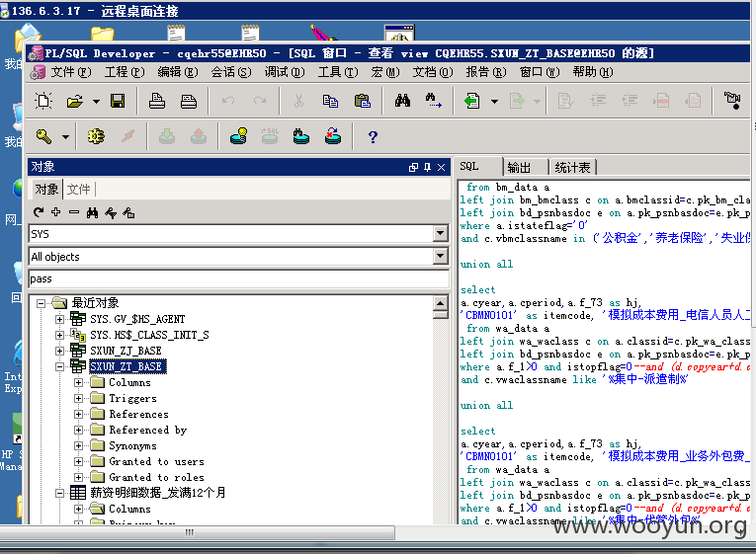Select Granted to users folder
Image resolution: width=756 pixels, height=554 pixels.
pyautogui.click(x=156, y=461)
